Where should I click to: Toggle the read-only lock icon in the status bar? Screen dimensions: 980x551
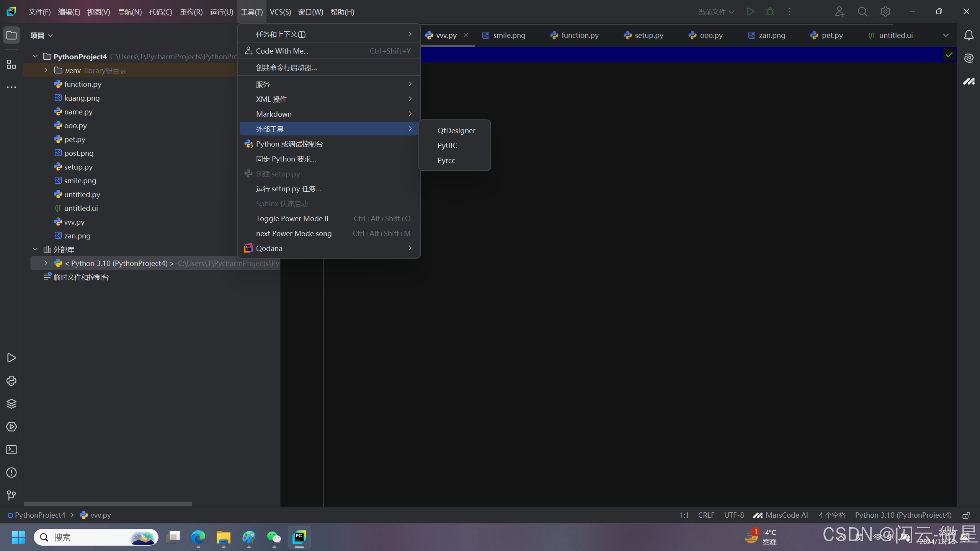pyautogui.click(x=966, y=515)
